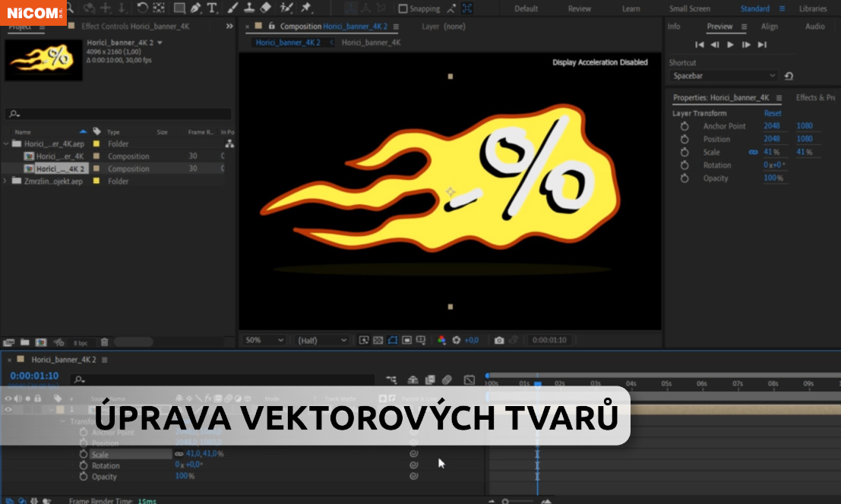Screen dimensions: 841x504
Task: Select the Clone Stamp tool
Action: click(249, 8)
